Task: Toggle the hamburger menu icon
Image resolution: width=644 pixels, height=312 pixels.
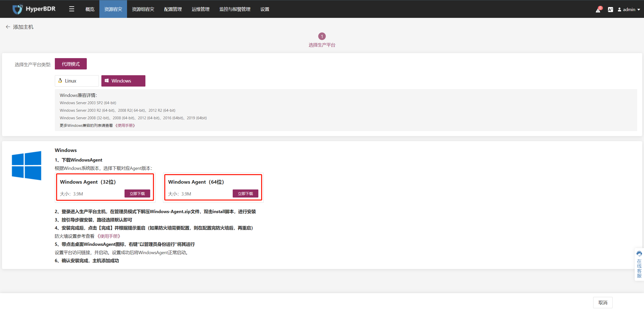Action: tap(72, 9)
